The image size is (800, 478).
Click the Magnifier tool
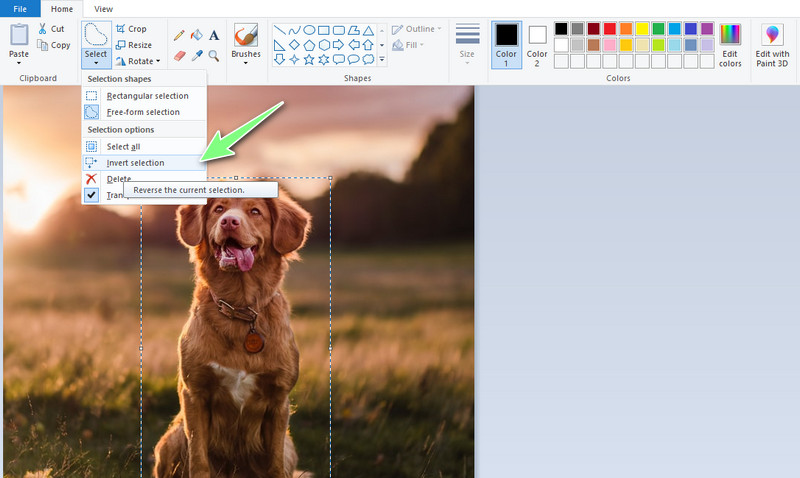tap(214, 55)
